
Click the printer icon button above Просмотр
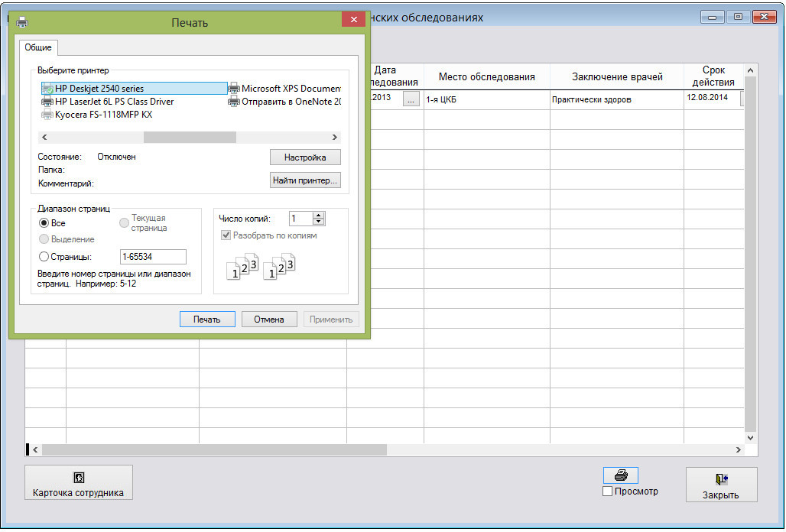[621, 475]
